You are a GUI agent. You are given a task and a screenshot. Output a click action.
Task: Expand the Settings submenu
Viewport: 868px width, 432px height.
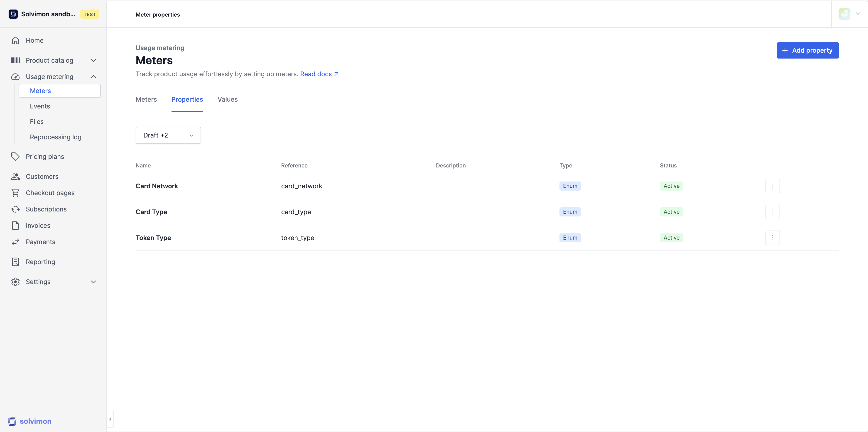pyautogui.click(x=93, y=282)
